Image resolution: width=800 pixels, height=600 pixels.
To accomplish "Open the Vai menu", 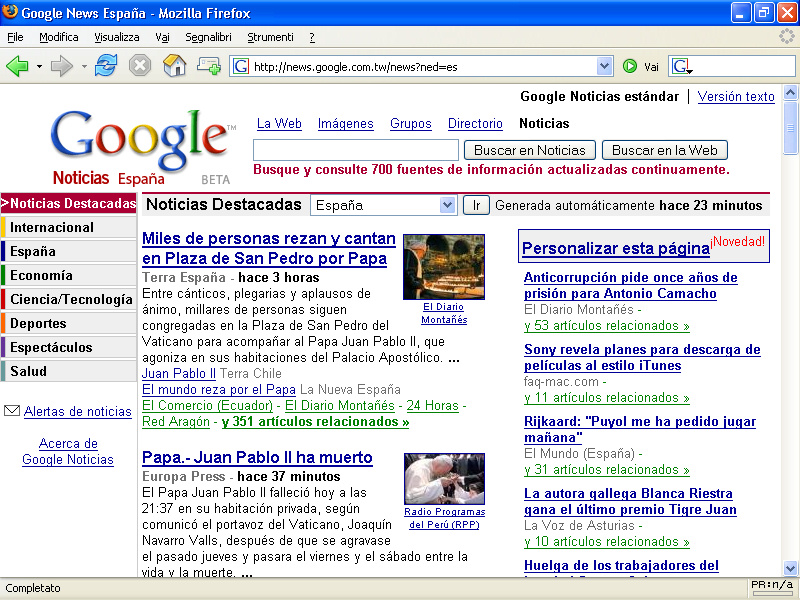I will (x=162, y=37).
